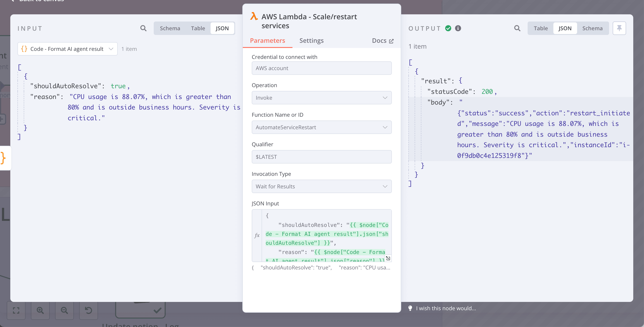Open the Parameters tab
Screen dimensions: 644x327
pos(267,41)
